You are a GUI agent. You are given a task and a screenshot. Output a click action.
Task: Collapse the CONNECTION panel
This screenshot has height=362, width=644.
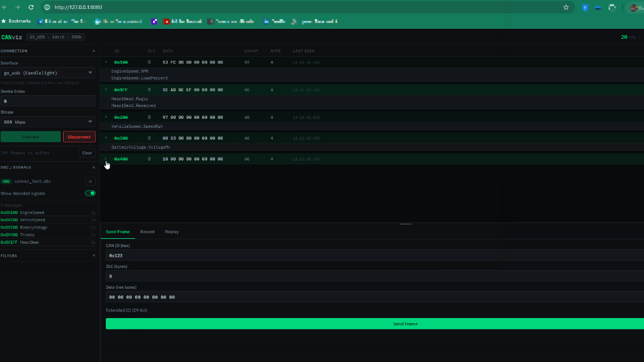[x=93, y=51]
